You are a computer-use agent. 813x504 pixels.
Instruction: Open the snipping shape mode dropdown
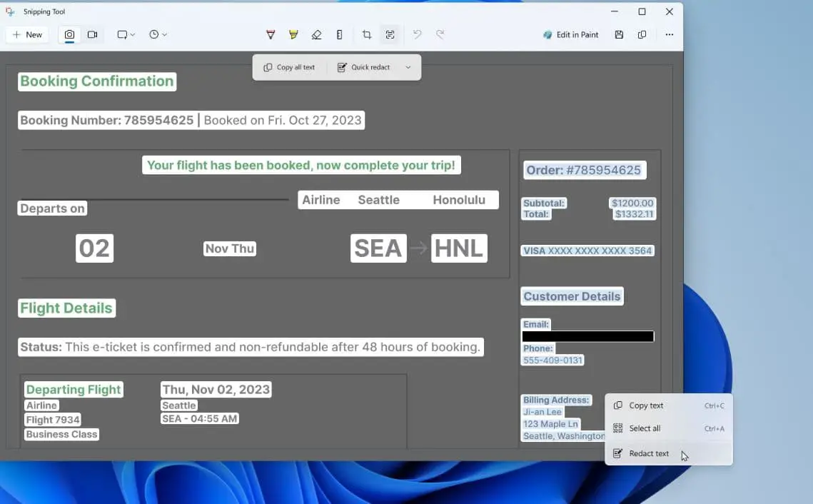(x=126, y=35)
